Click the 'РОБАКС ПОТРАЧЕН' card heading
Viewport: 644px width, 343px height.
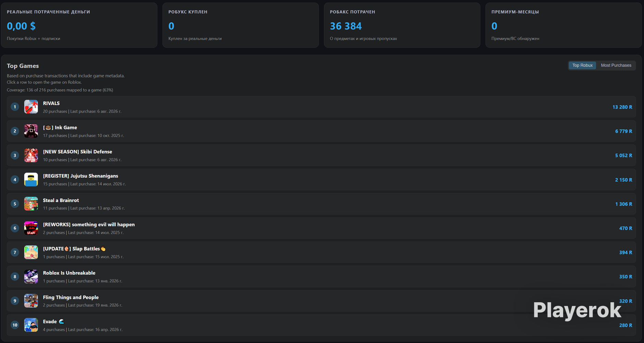point(352,12)
